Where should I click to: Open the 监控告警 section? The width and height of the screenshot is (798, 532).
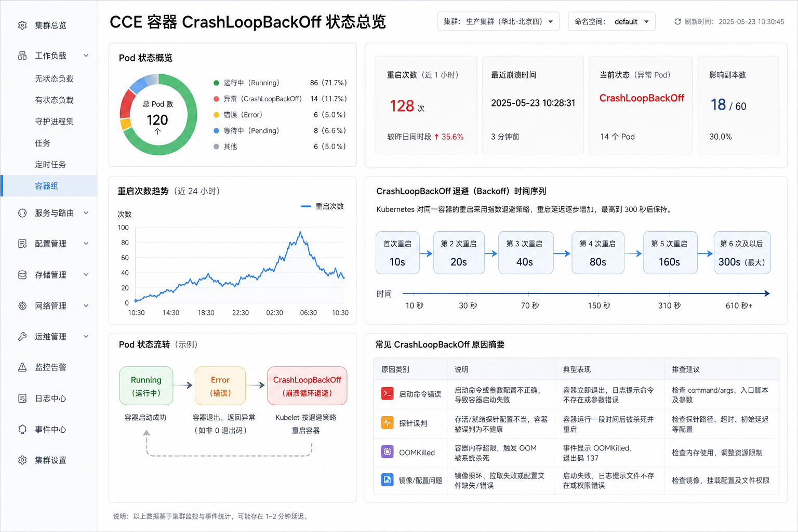50,367
